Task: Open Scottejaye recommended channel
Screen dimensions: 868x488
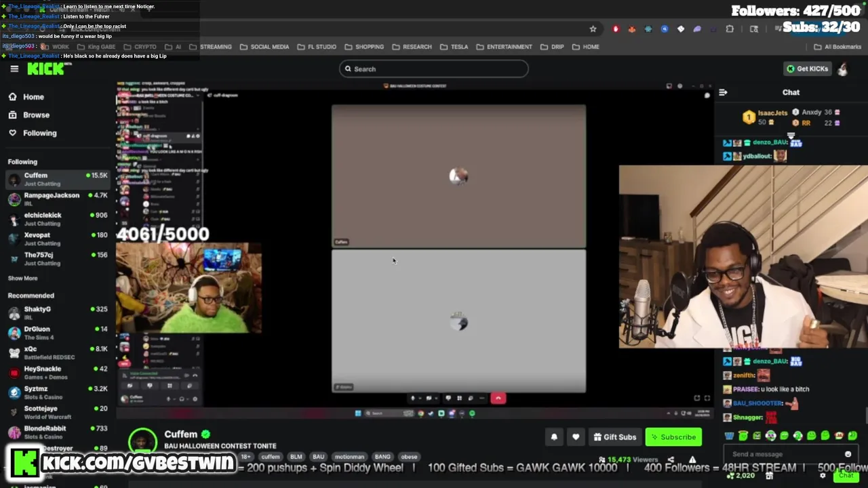Action: (58, 412)
